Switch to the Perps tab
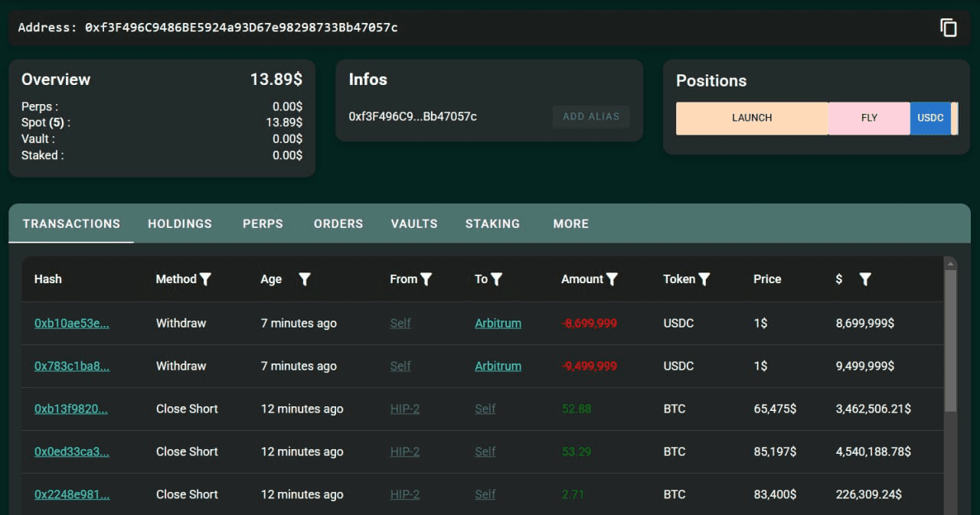 (x=263, y=223)
